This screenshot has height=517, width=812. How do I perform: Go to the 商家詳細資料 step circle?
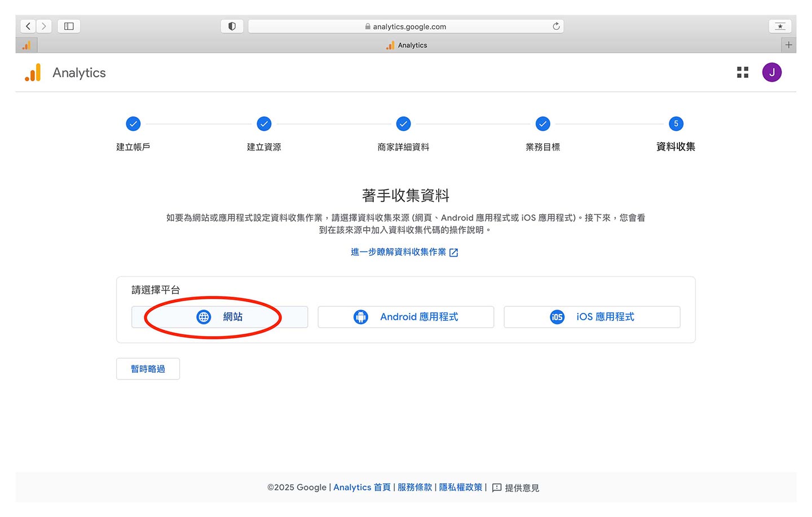pos(403,123)
